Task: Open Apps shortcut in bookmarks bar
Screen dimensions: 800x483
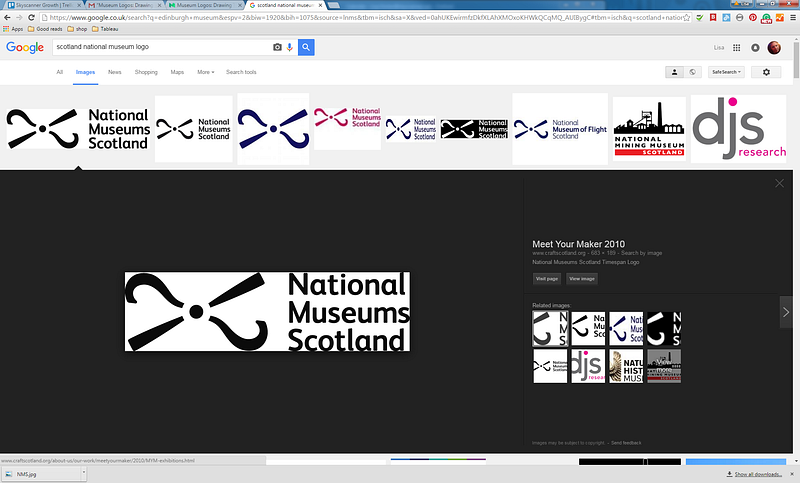Action: 14,29
